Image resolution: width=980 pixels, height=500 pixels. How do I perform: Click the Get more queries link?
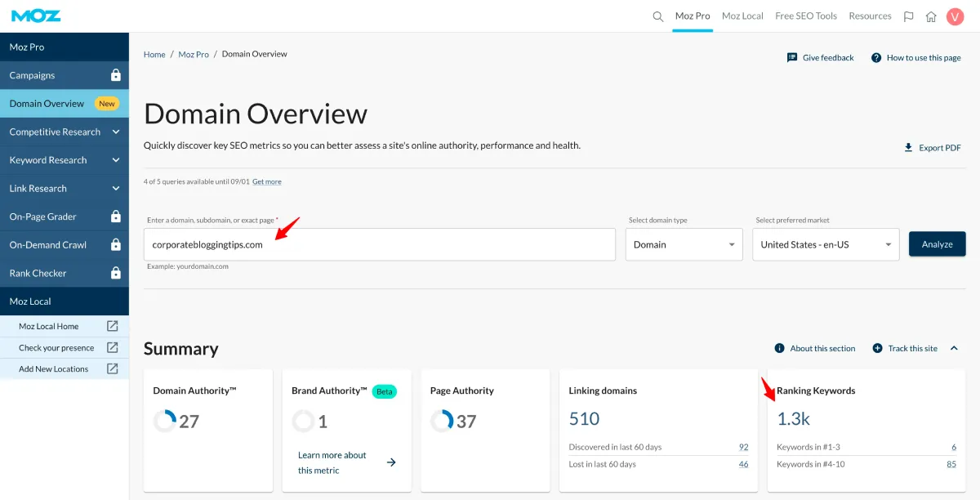coord(267,181)
